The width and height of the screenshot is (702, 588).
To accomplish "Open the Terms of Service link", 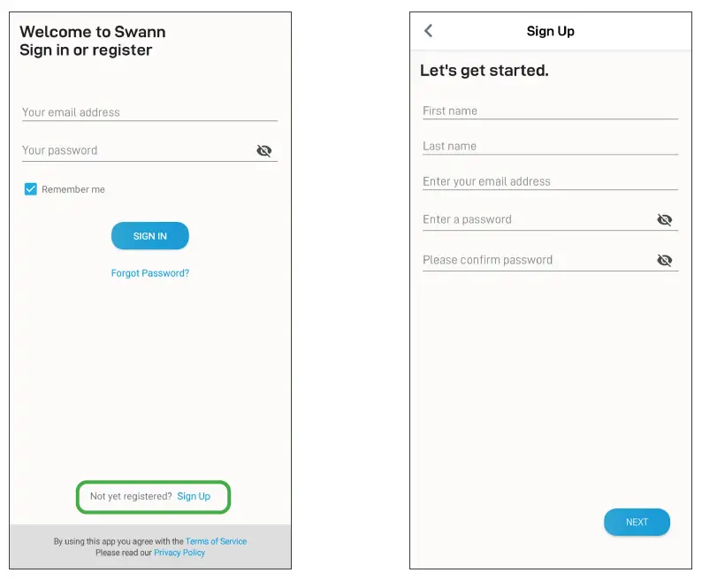I will pos(216,541).
